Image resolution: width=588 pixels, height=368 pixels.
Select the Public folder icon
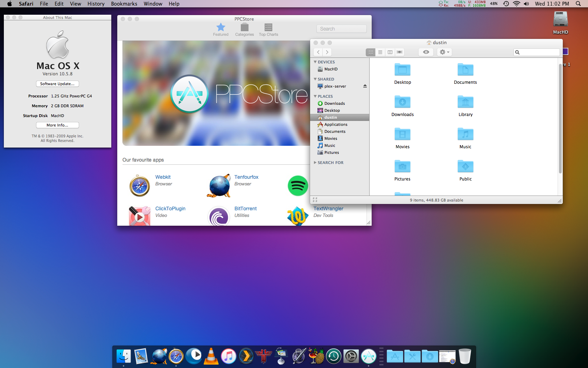(x=465, y=166)
